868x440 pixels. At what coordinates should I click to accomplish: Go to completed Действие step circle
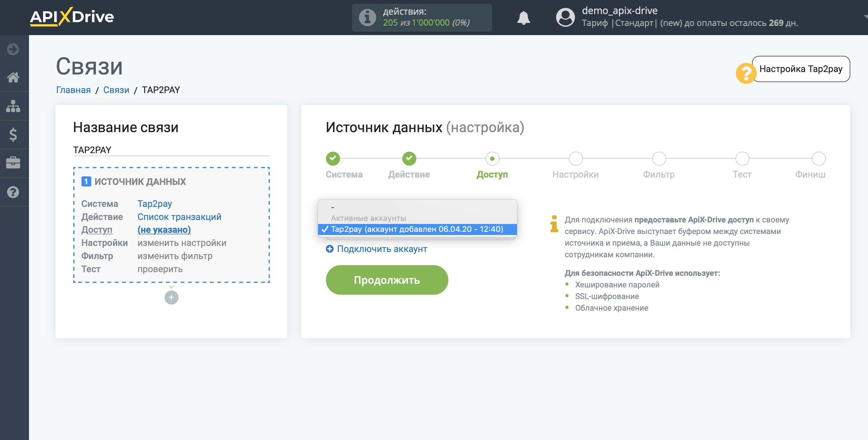pyautogui.click(x=409, y=158)
